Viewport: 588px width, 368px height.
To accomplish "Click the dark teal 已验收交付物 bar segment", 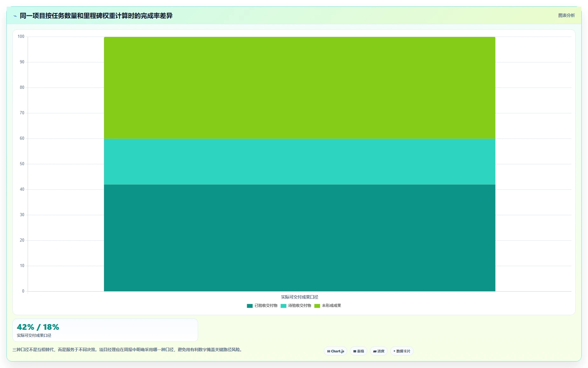I will [300, 238].
